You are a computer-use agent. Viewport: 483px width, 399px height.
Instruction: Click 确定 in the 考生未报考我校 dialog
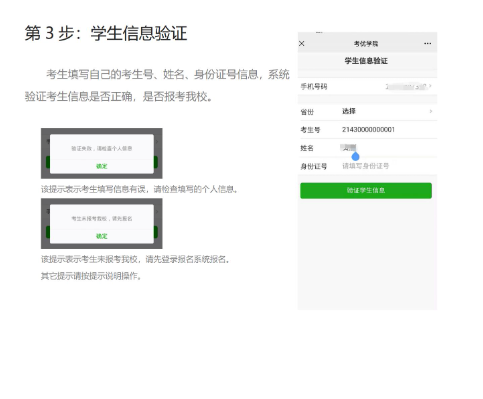click(x=102, y=236)
